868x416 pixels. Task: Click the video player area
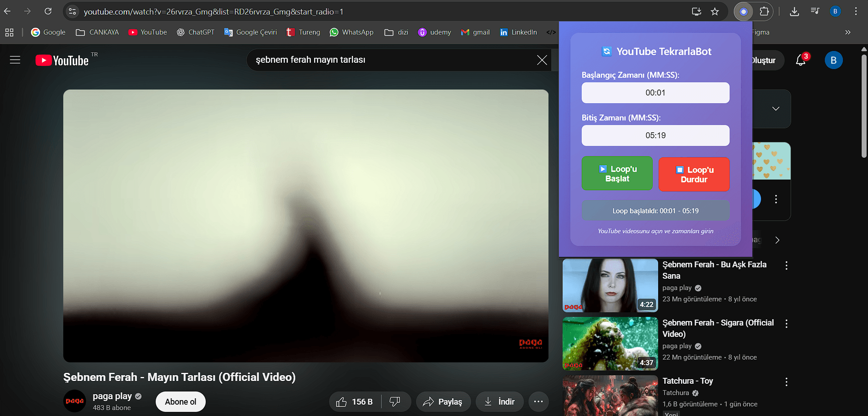306,226
